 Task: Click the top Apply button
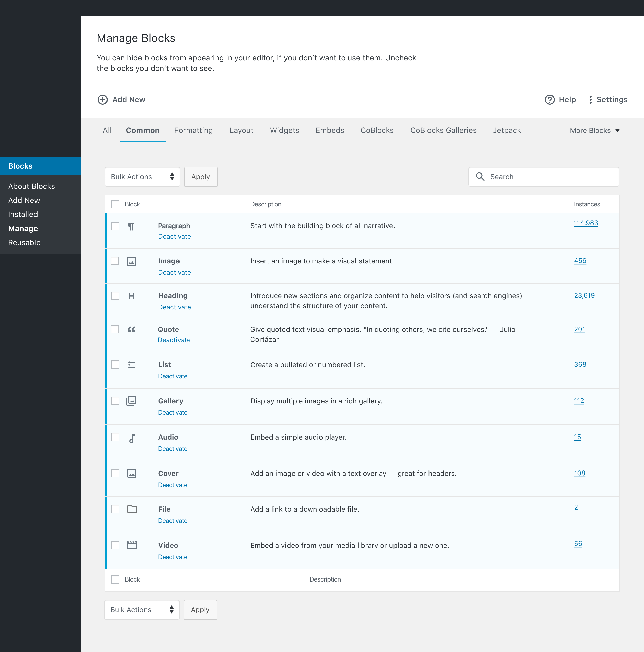[200, 177]
